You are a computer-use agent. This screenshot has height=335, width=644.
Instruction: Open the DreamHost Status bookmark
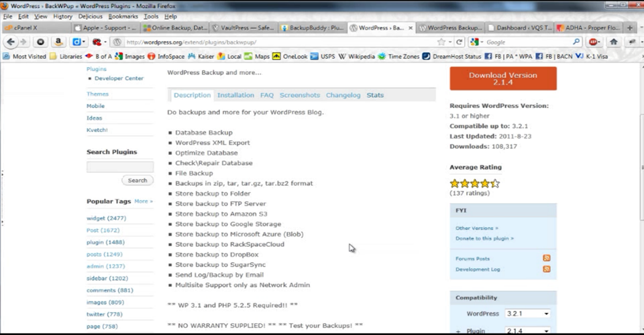tap(451, 56)
